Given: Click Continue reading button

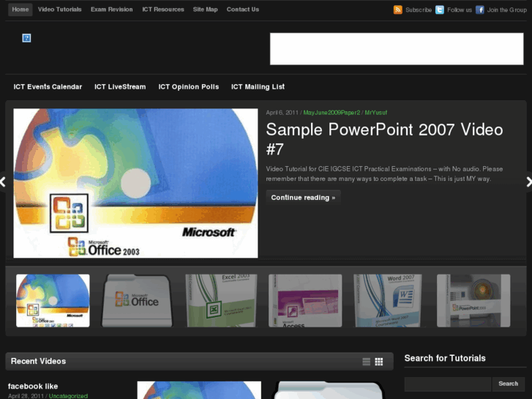Looking at the screenshot, I should click(303, 198).
